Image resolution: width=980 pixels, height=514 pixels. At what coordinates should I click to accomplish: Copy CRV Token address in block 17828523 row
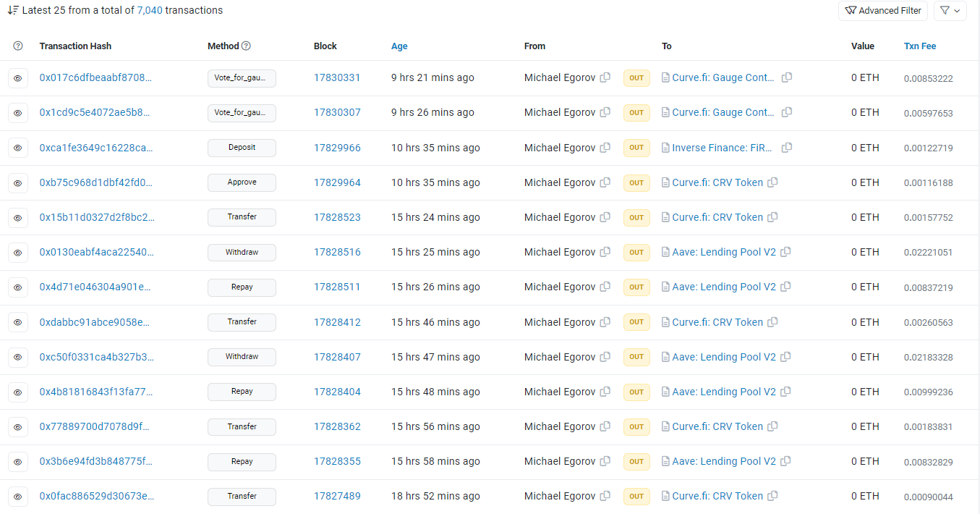pos(772,217)
